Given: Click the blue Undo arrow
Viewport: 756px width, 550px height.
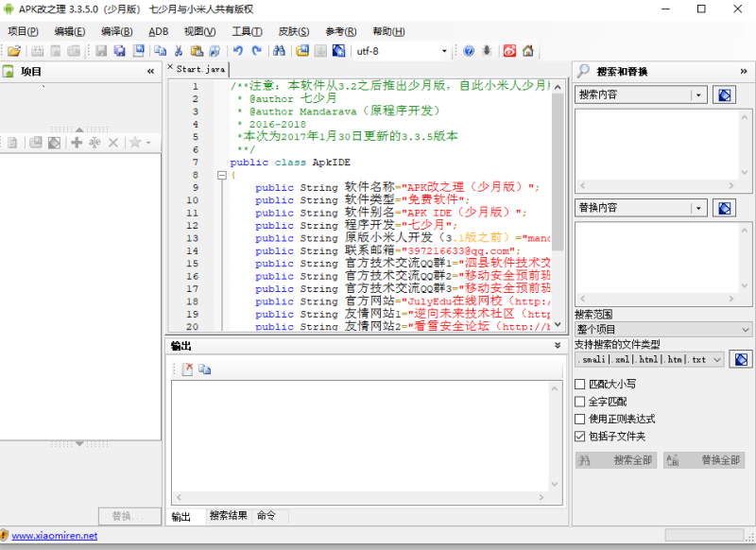Looking at the screenshot, I should 238,51.
